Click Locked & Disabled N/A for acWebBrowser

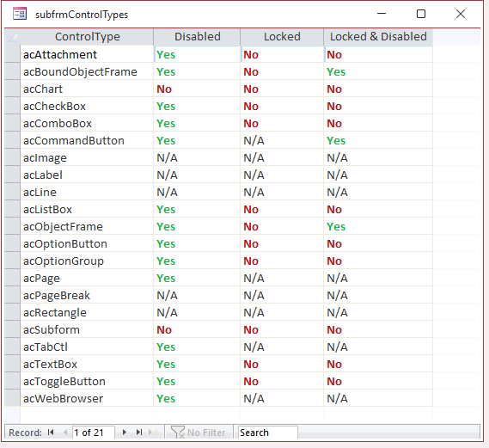(x=378, y=398)
